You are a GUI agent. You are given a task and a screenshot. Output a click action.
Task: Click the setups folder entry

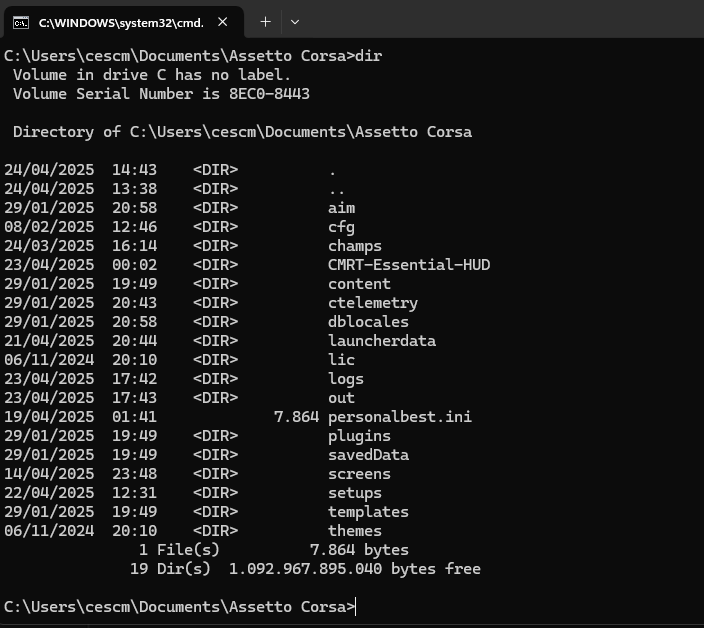coord(354,493)
